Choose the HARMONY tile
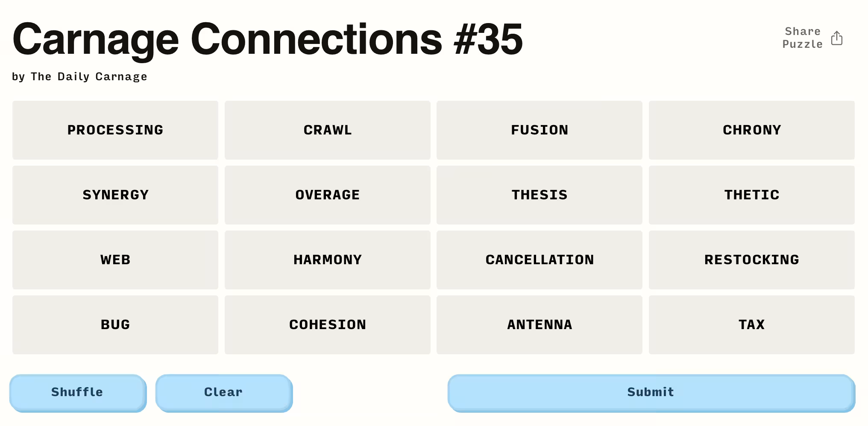This screenshot has height=426, width=868. point(328,260)
